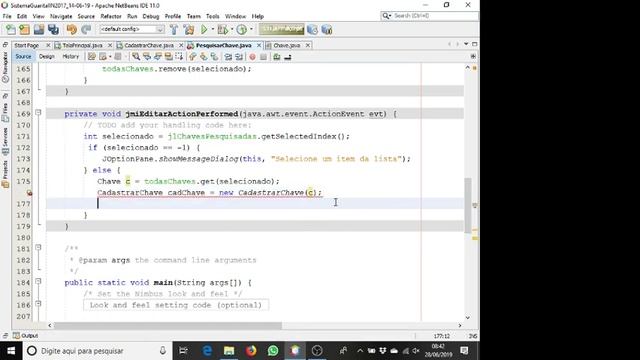Click the Windows Start button
The height and width of the screenshot is (360, 640).
(x=11, y=351)
